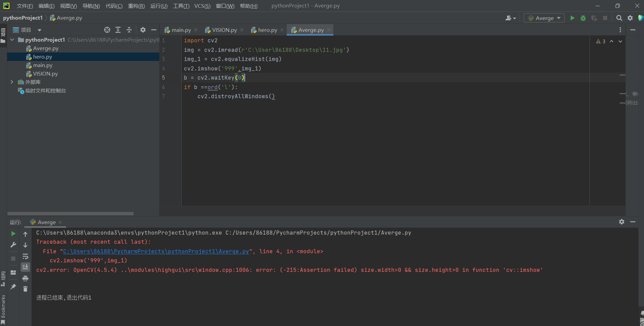Hide the project panel with minus icon
Screen dimensions: 644x326
154,30
